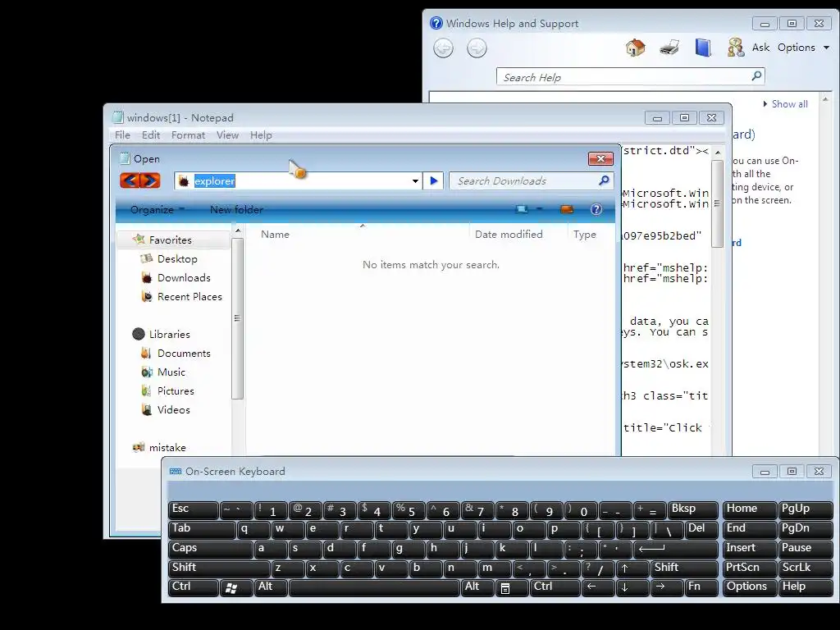The width and height of the screenshot is (840, 630).
Task: Open Options dropdown in Windows Help
Action: pyautogui.click(x=804, y=48)
